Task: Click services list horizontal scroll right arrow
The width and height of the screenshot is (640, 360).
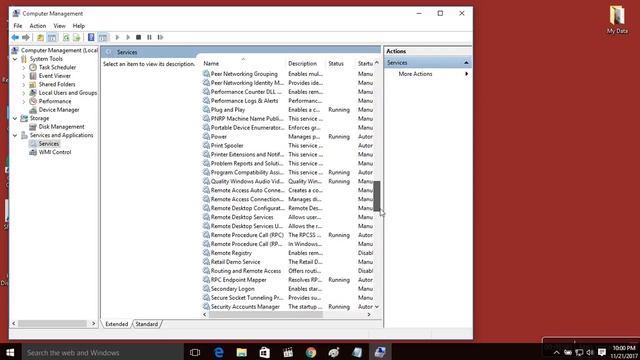Action: pos(369,315)
